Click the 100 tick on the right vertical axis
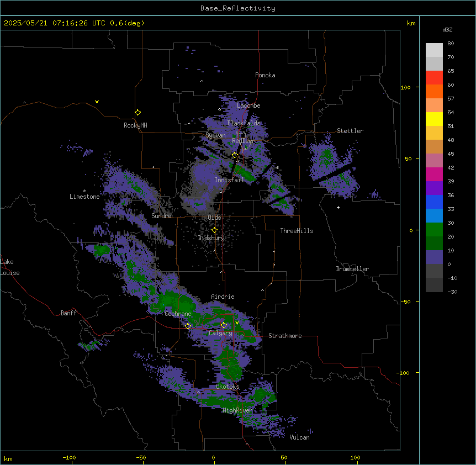This screenshot has height=465, width=476. point(405,87)
